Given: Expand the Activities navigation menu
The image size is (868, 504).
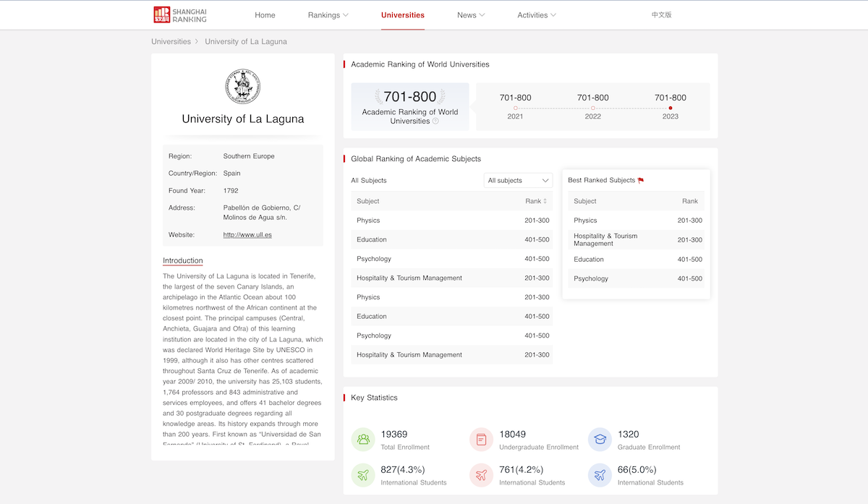Looking at the screenshot, I should (x=537, y=15).
